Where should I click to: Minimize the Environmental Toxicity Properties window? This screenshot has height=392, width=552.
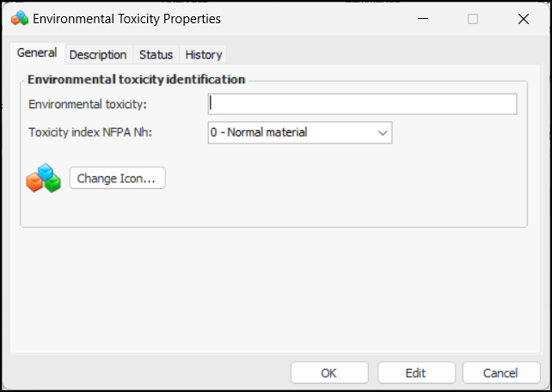422,18
